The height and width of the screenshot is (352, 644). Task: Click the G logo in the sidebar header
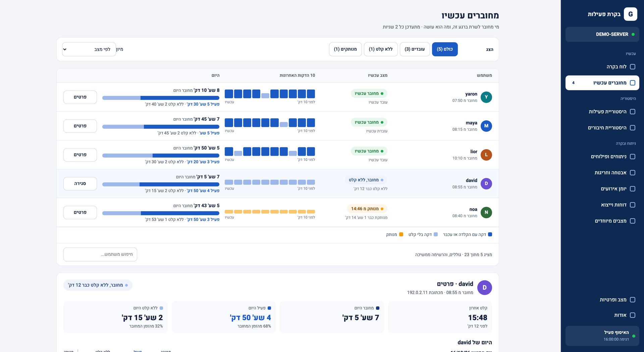pyautogui.click(x=630, y=14)
